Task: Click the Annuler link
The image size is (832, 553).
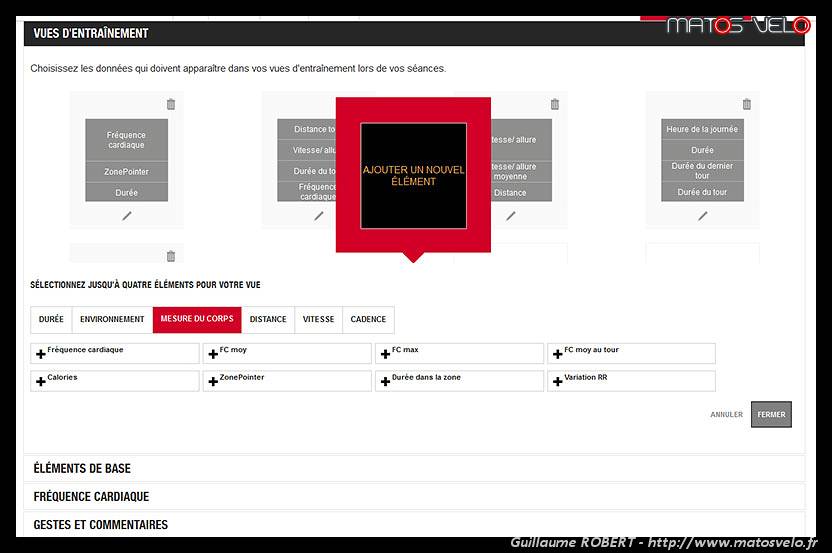Action: [726, 415]
